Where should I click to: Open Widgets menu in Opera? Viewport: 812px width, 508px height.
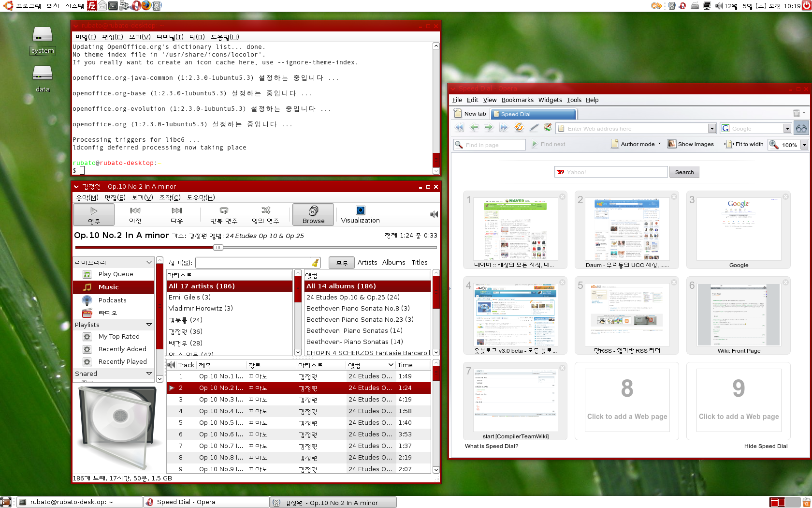click(x=550, y=100)
